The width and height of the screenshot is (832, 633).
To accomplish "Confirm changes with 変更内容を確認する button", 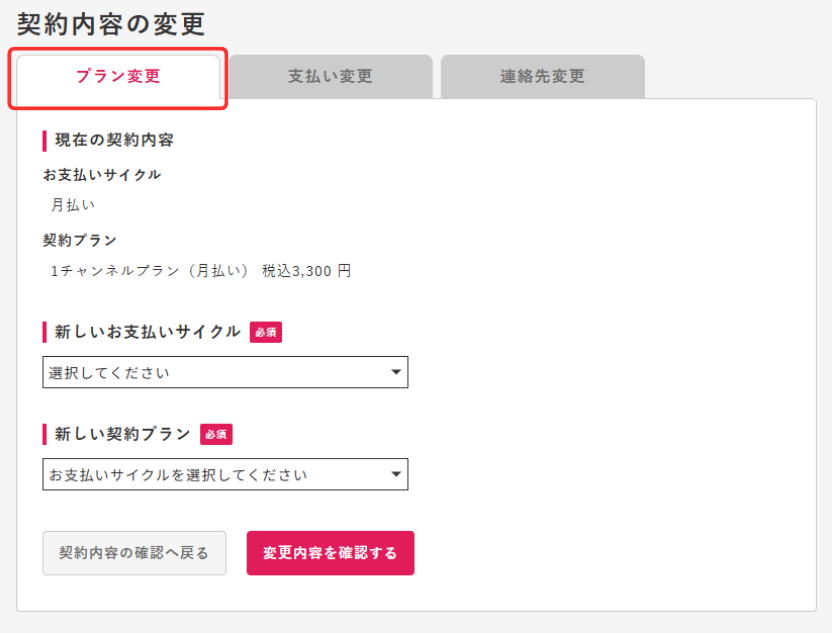I will pos(330,553).
